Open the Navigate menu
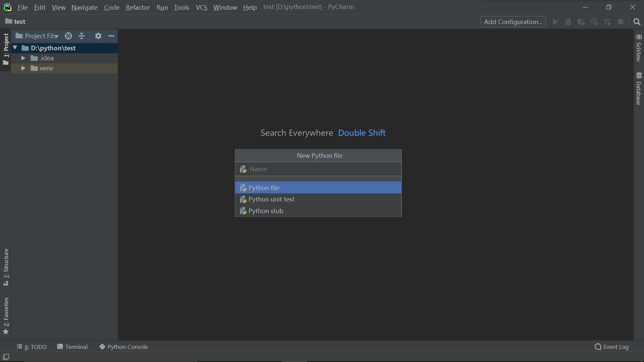 coord(85,7)
